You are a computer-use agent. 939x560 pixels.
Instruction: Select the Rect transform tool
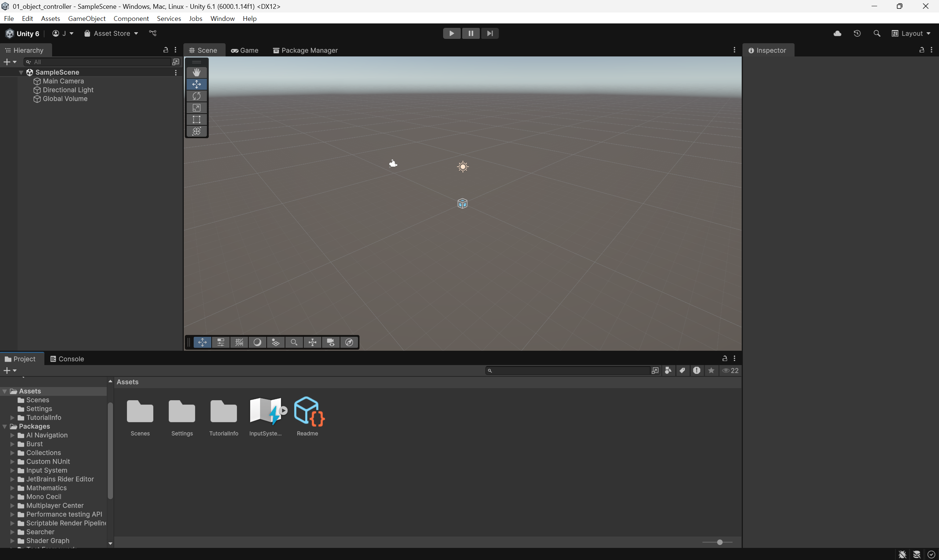point(196,119)
